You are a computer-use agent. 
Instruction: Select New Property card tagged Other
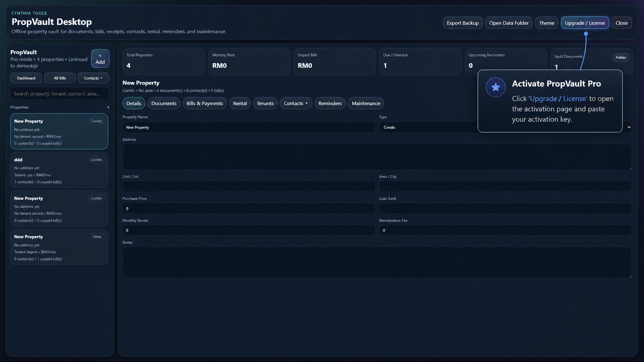[x=59, y=247]
